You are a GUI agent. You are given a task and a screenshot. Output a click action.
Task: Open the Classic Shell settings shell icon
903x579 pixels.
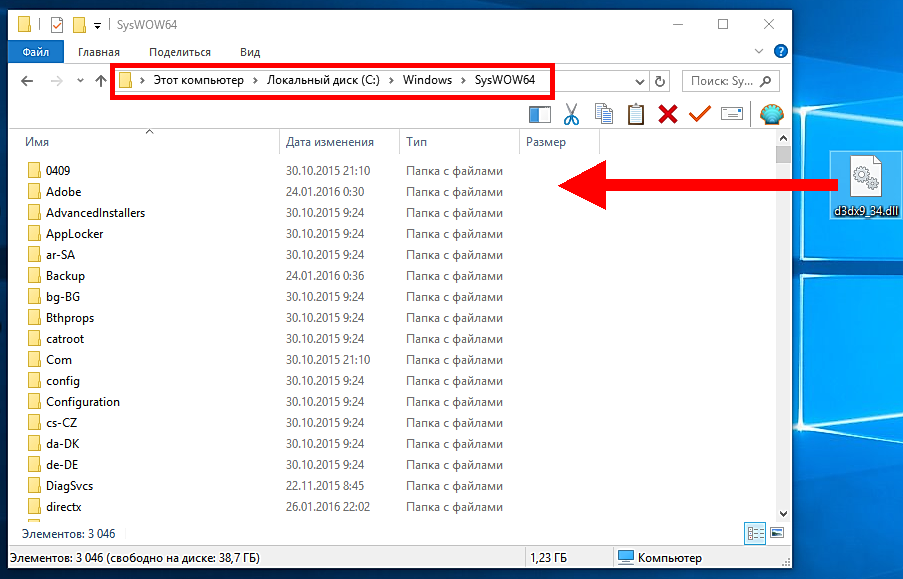coord(771,114)
